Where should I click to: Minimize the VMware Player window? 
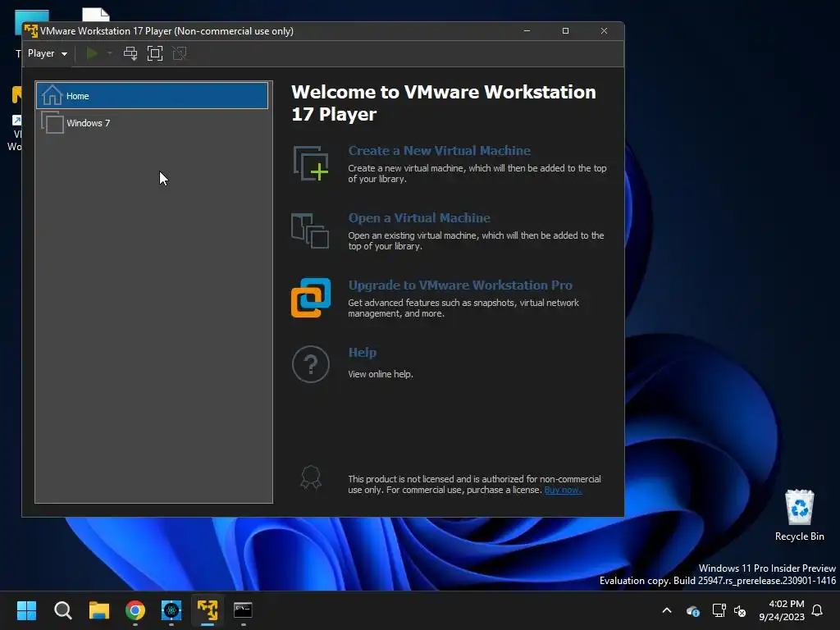pos(527,31)
